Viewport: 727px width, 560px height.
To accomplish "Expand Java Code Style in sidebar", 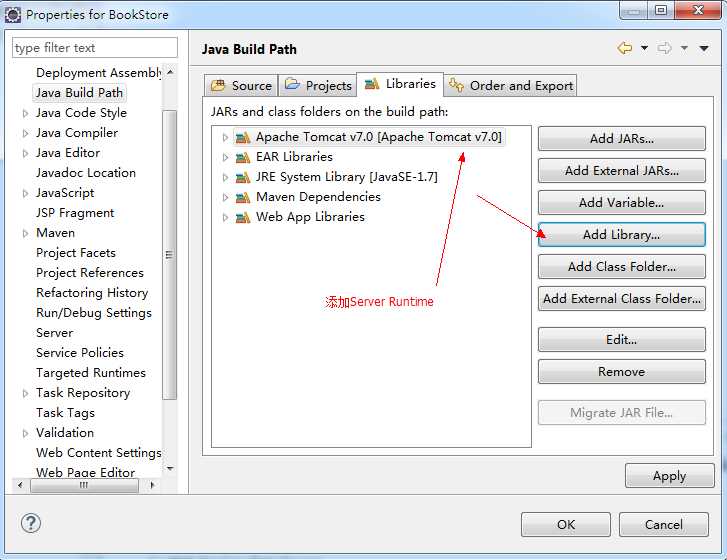I will tap(26, 113).
